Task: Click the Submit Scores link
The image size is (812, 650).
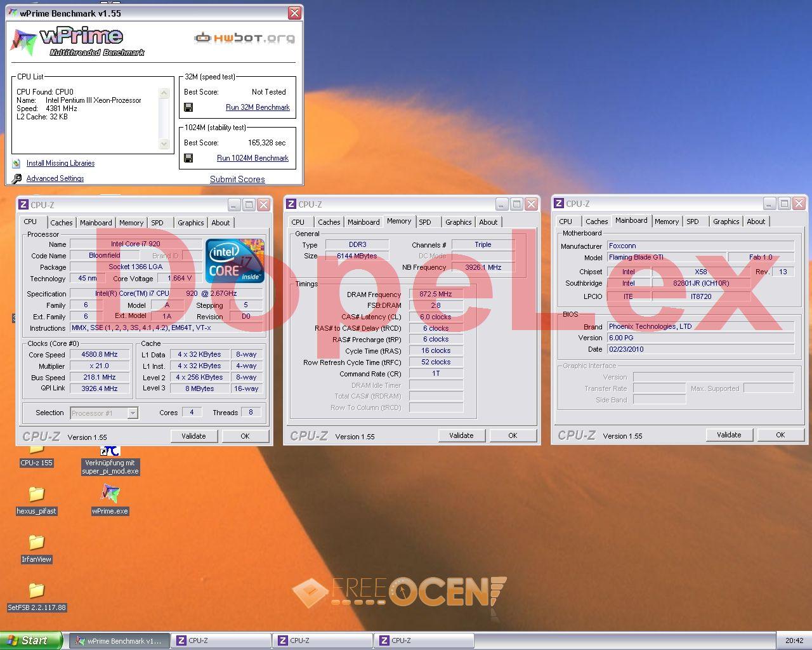Action: pyautogui.click(x=237, y=179)
